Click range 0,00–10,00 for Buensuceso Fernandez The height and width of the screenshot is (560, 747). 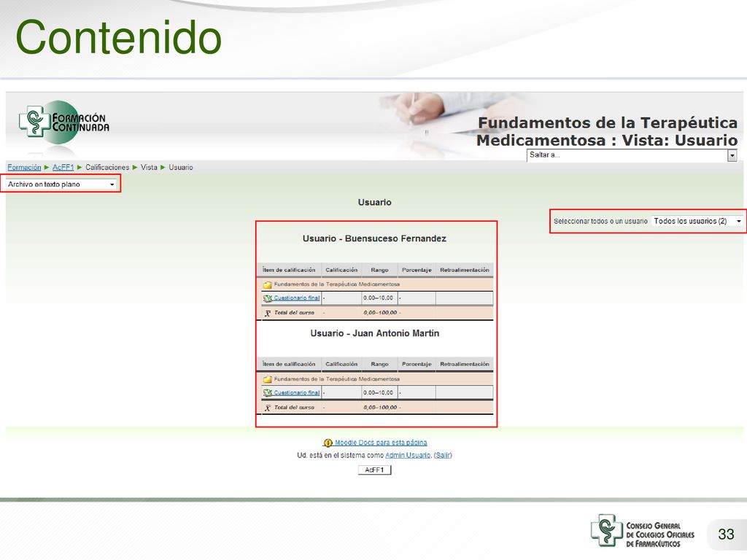click(379, 298)
